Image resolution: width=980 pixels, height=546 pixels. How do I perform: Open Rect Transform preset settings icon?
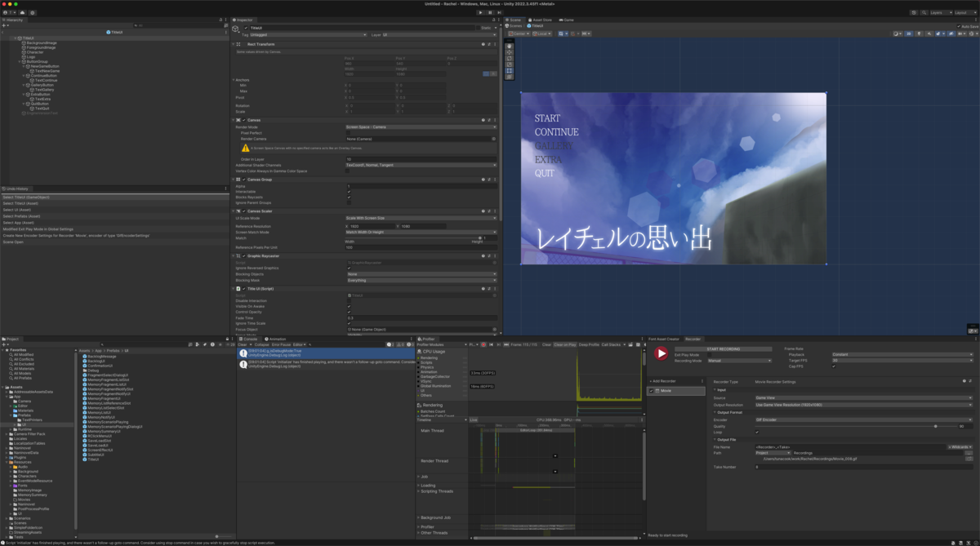489,44
